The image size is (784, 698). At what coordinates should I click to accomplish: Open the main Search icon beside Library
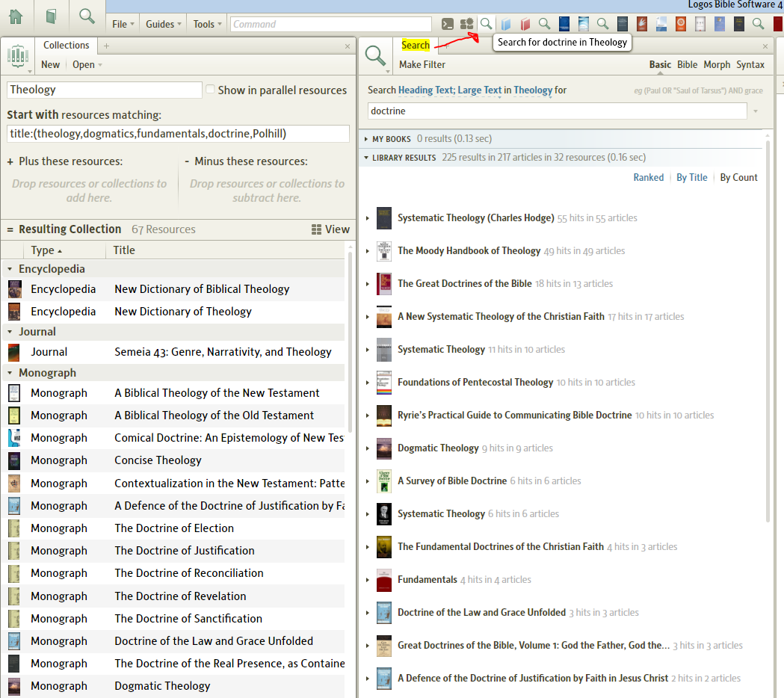coord(87,16)
